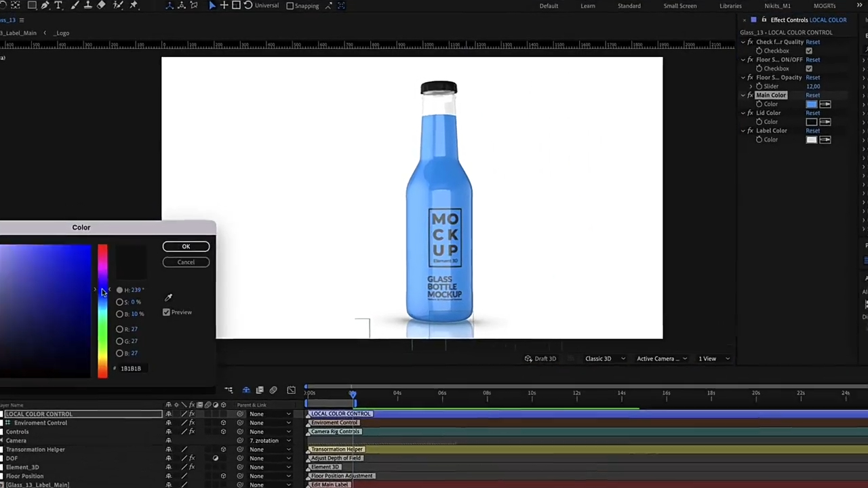
Task: Expand the Slider property arrow
Action: tap(751, 87)
